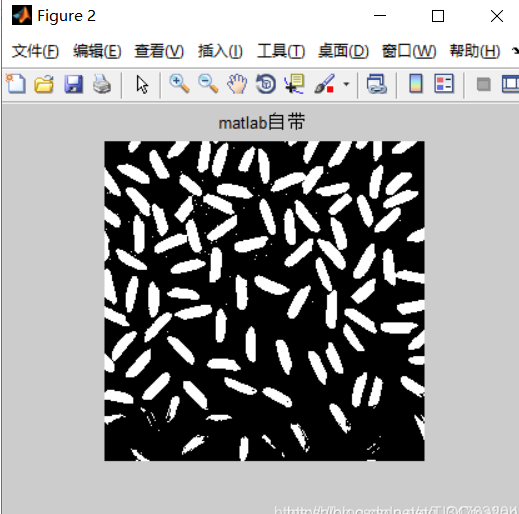Activate the Zoom Out magnifier
The height and width of the screenshot is (514, 519).
tap(208, 84)
